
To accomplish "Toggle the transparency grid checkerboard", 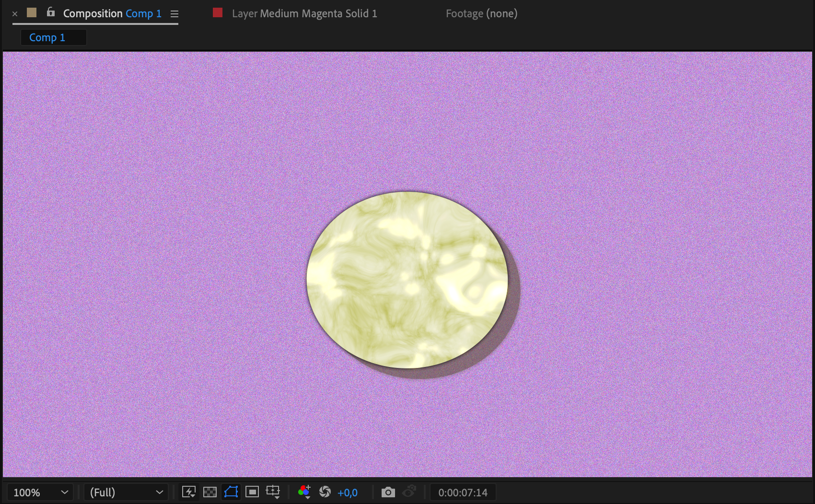I will (210, 492).
